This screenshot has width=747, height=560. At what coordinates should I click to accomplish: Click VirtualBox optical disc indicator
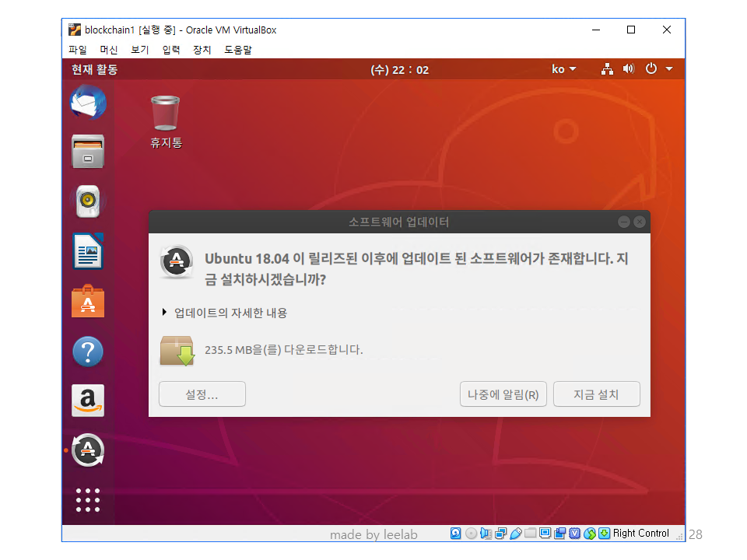pos(471,534)
